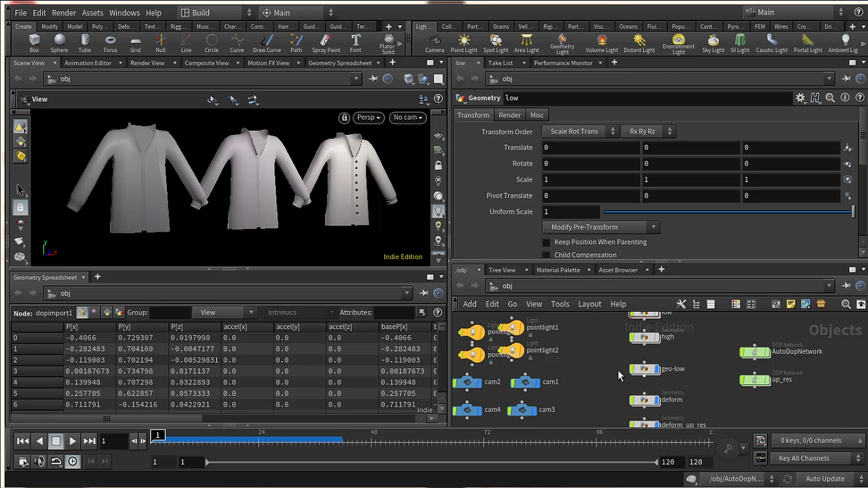Image resolution: width=868 pixels, height=488 pixels.
Task: Select the Draw Curve tool
Action: point(267,43)
